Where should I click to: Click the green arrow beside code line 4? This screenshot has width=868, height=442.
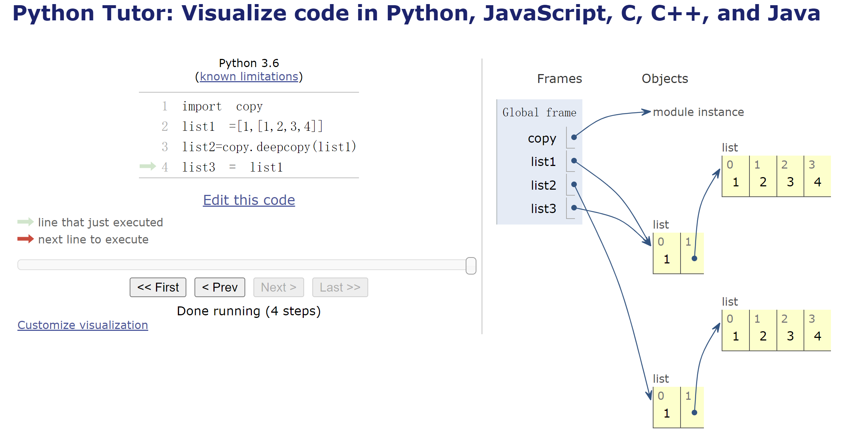[147, 166]
